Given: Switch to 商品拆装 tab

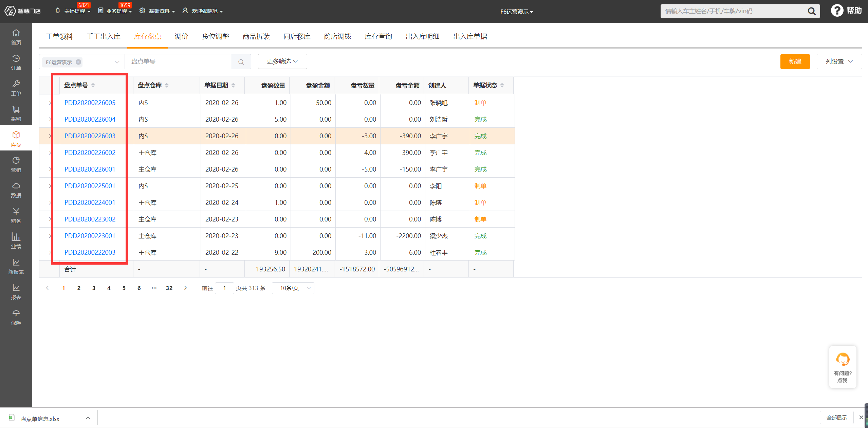Looking at the screenshot, I should click(x=256, y=36).
